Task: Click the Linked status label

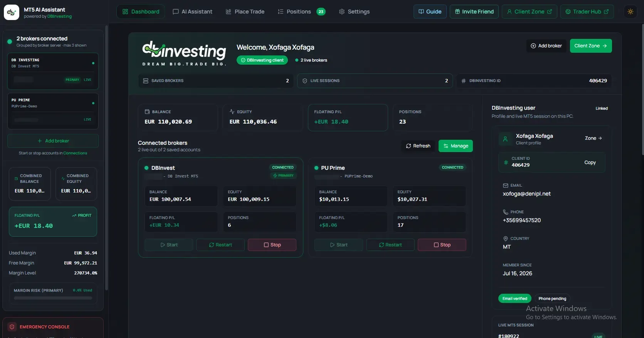Action: tap(602, 108)
